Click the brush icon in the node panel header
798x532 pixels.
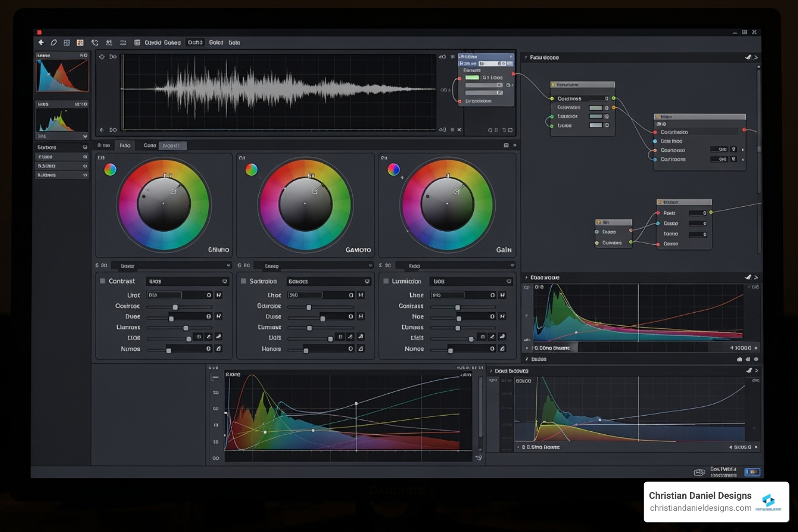748,57
